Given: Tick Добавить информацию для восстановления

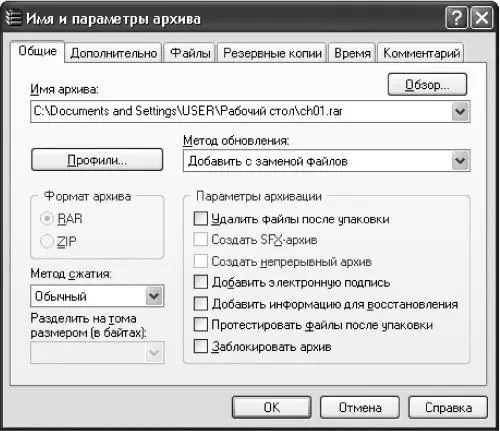Looking at the screenshot, I should [201, 303].
